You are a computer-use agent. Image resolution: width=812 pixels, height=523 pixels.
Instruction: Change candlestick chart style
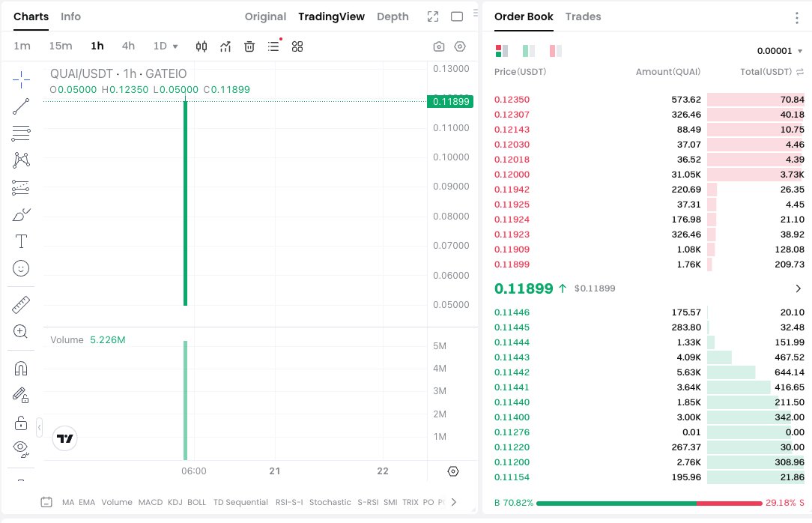click(x=202, y=46)
